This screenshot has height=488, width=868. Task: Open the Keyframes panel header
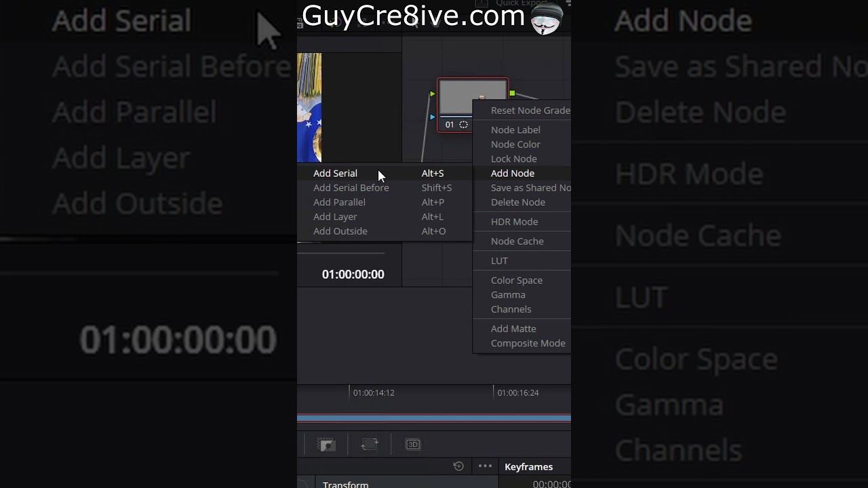point(528,467)
